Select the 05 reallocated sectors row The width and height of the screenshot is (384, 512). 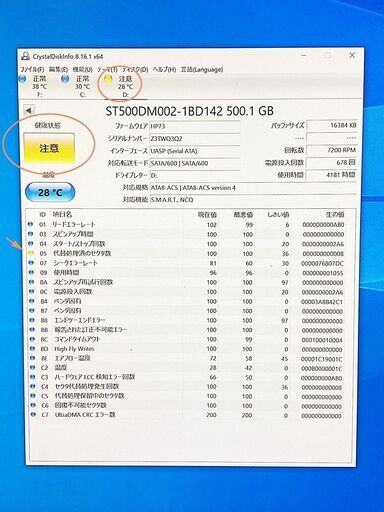tap(187, 253)
